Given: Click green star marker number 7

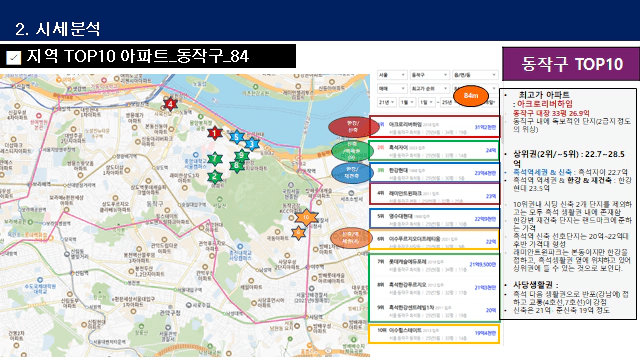Looking at the screenshot, I should (x=215, y=158).
